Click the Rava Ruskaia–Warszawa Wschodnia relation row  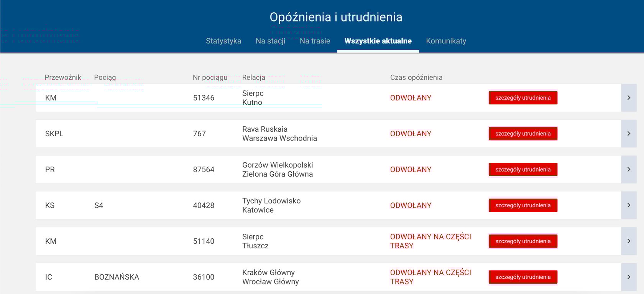click(x=279, y=134)
